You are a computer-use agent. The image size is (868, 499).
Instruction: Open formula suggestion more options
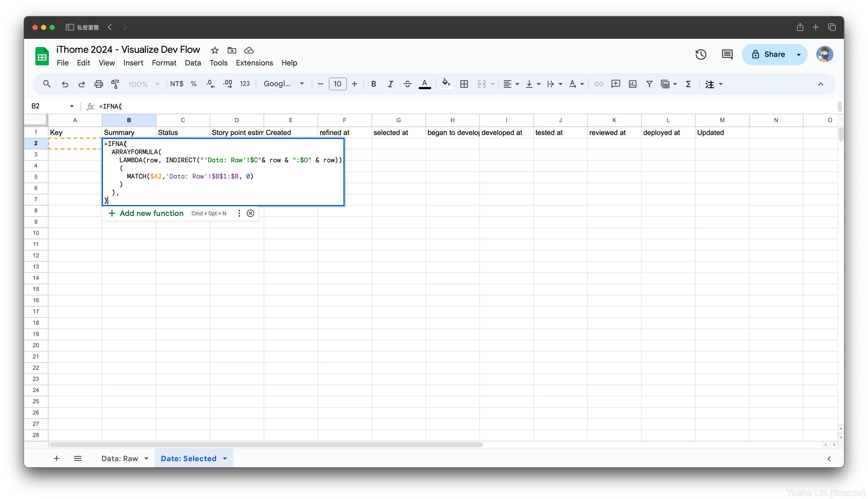click(239, 213)
